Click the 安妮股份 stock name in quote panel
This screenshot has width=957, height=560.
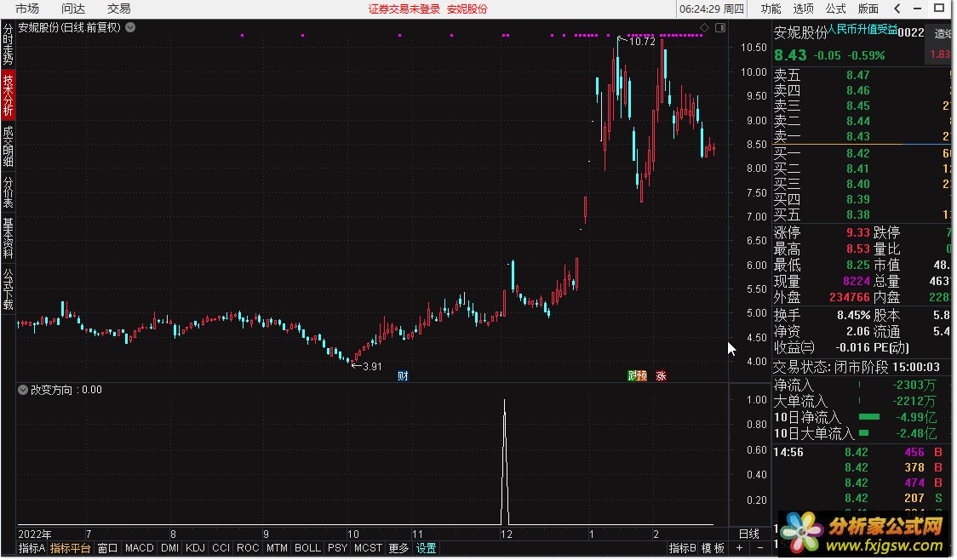pyautogui.click(x=800, y=32)
